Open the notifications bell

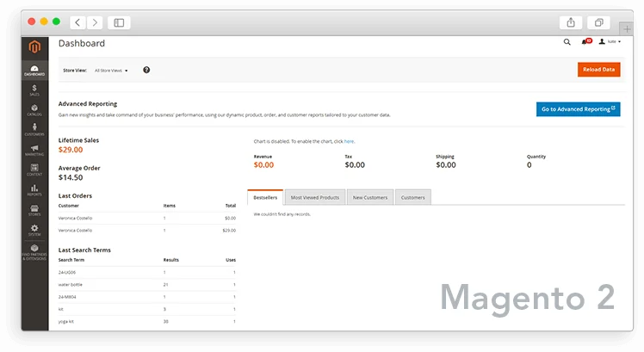(x=586, y=41)
